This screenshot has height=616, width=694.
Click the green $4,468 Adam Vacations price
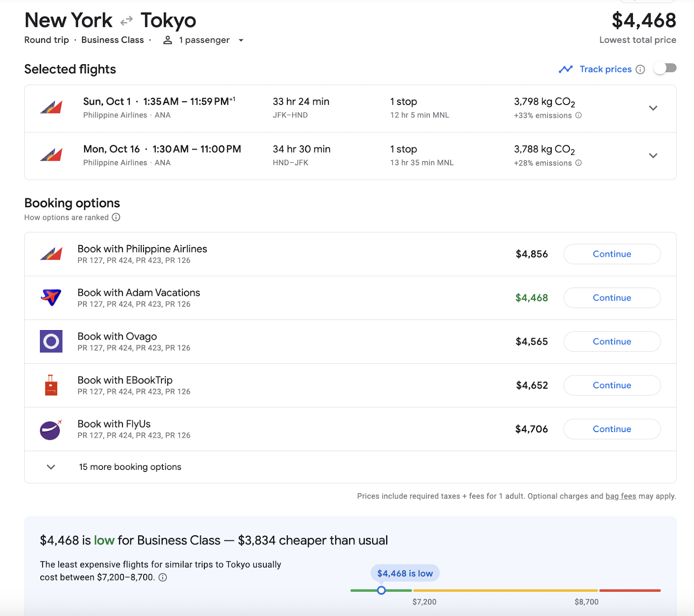tap(532, 298)
